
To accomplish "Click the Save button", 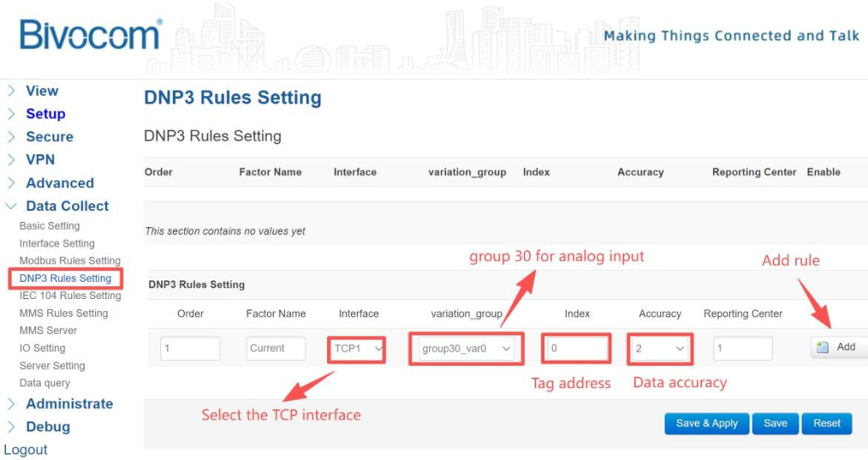I will point(775,424).
